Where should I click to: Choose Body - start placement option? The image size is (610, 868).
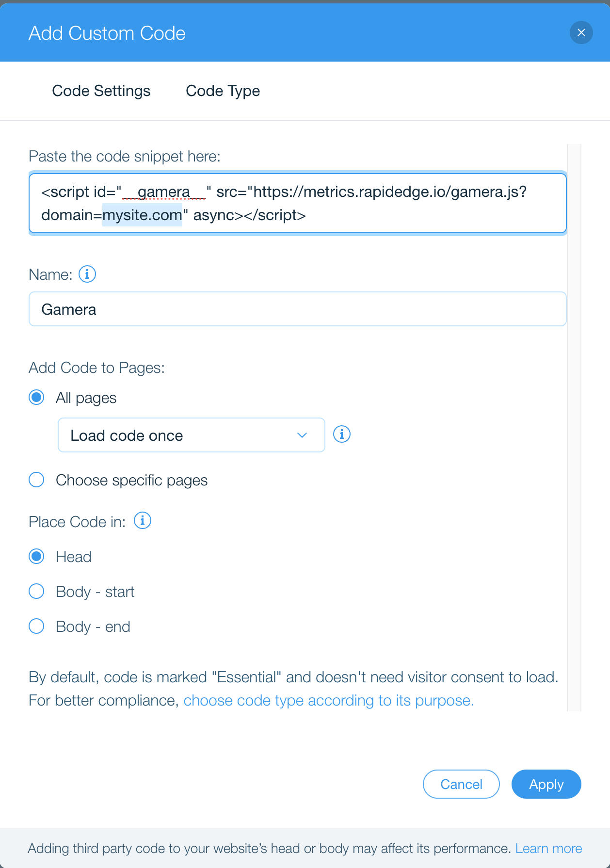37,592
